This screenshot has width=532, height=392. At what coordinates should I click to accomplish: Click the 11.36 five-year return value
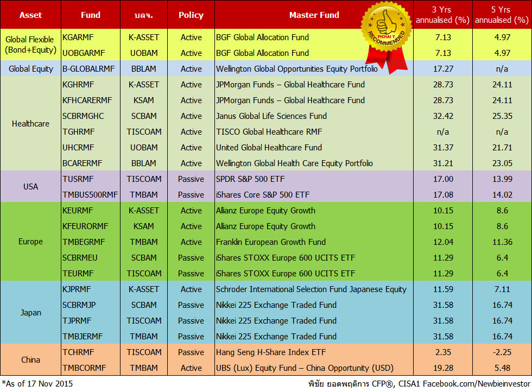(x=502, y=242)
